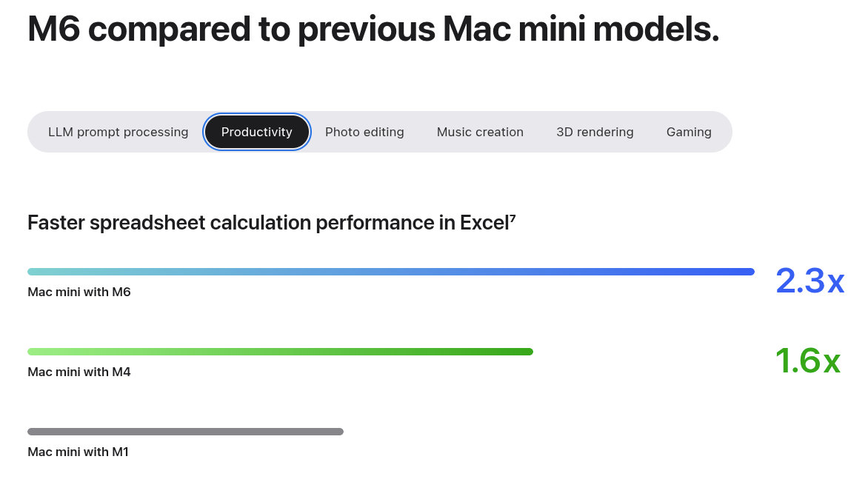Choose the Music creation tab
This screenshot has width=868, height=502.
pos(480,132)
